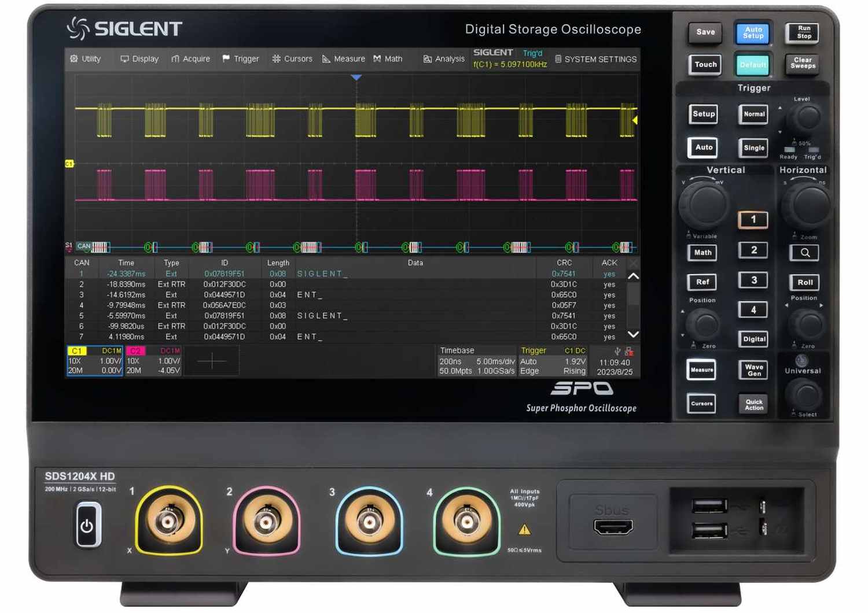The image size is (868, 613).
Task: Open the Trigger menu on screen
Action: click(x=241, y=59)
